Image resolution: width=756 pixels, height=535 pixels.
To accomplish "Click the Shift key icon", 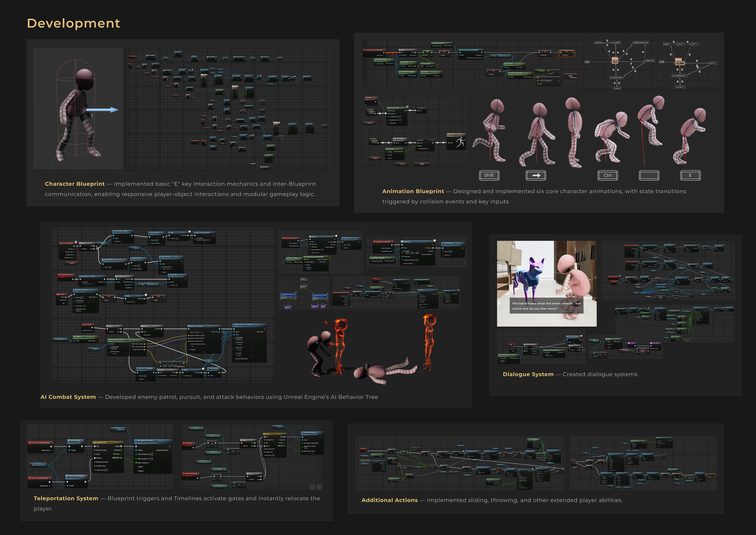I will point(489,175).
